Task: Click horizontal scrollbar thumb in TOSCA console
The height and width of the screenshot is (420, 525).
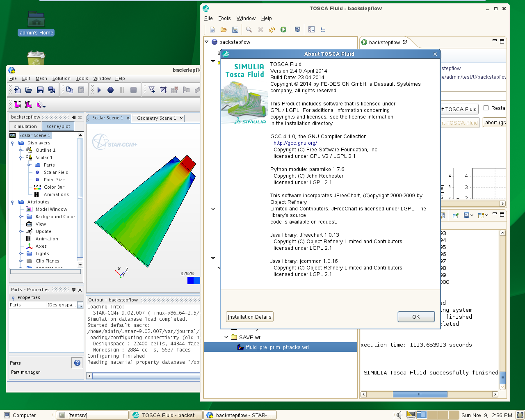Action: (x=420, y=394)
